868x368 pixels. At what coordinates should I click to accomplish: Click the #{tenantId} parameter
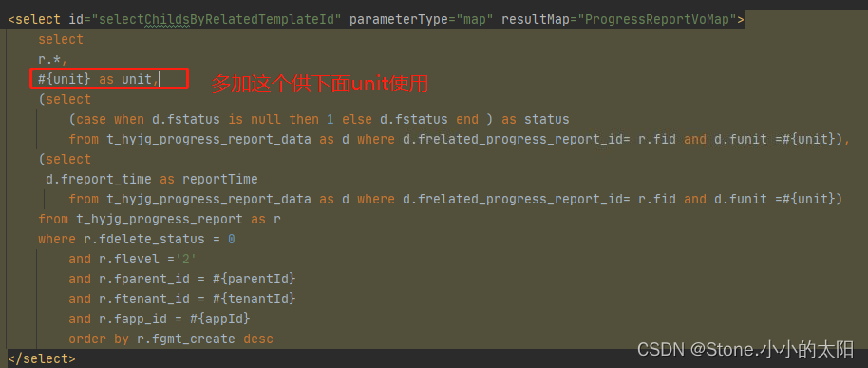(x=255, y=299)
